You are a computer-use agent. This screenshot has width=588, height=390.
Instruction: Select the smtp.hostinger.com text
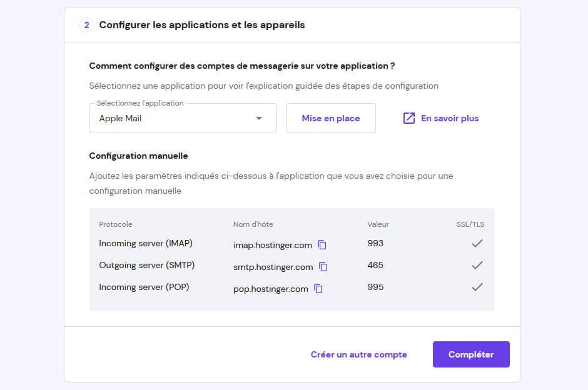point(273,267)
